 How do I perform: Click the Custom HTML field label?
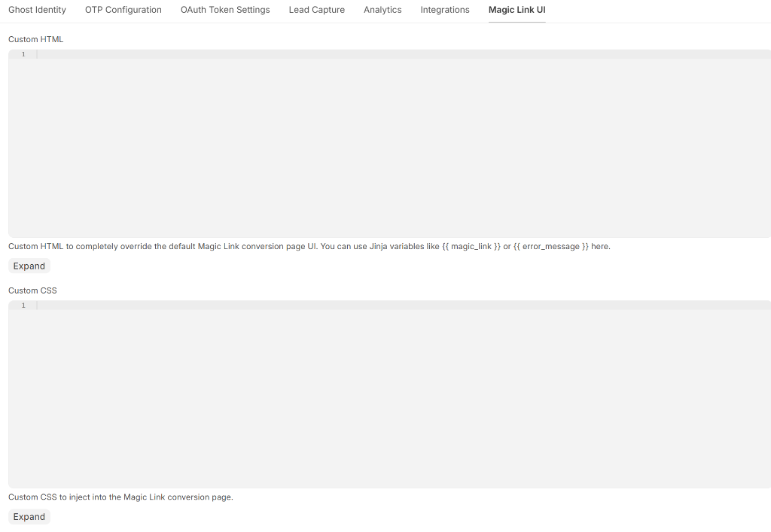click(36, 39)
